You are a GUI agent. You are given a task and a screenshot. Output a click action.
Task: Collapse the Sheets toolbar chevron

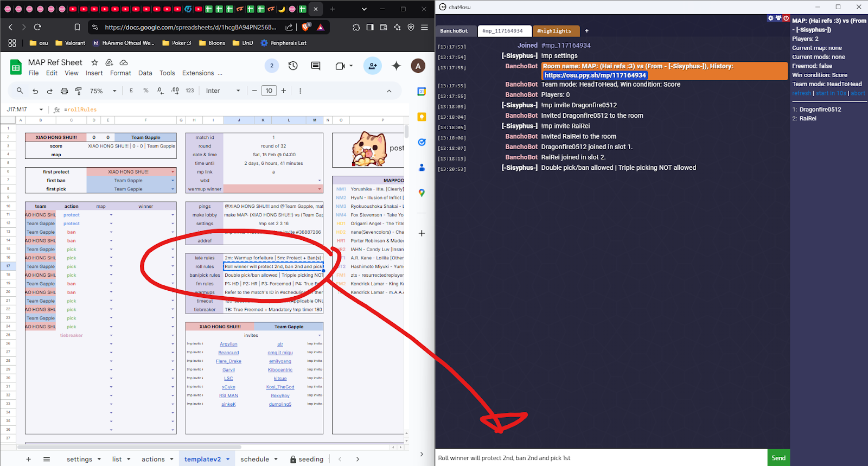(389, 91)
